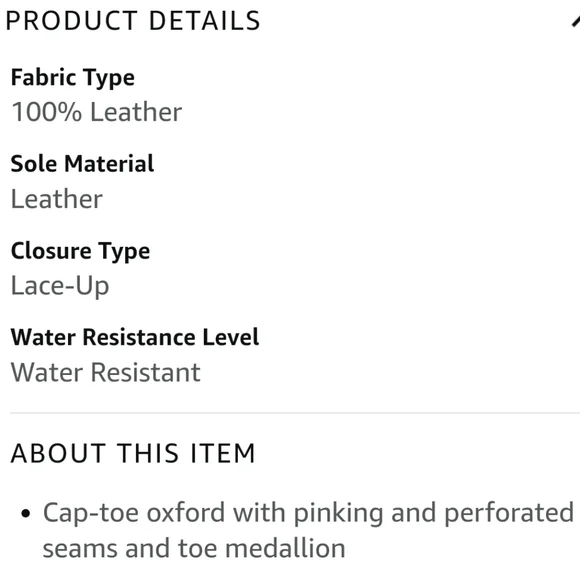The height and width of the screenshot is (580, 580).
Task: Click the horizontal divider below Water Resistant
Action: click(x=295, y=412)
